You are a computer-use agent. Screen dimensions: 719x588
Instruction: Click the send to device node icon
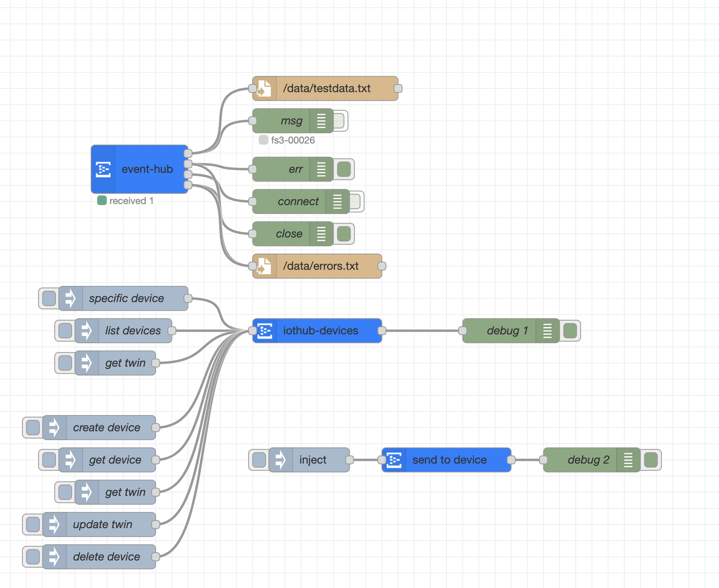[394, 460]
